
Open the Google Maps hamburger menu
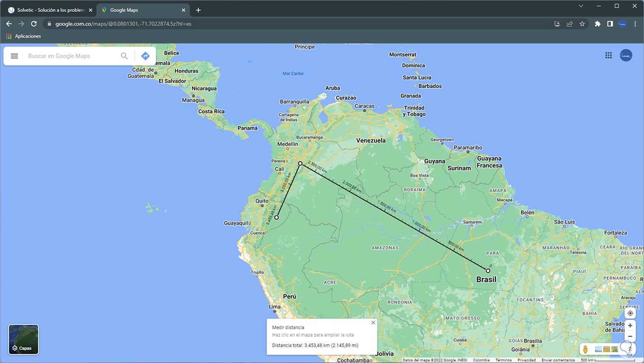pyautogui.click(x=14, y=56)
